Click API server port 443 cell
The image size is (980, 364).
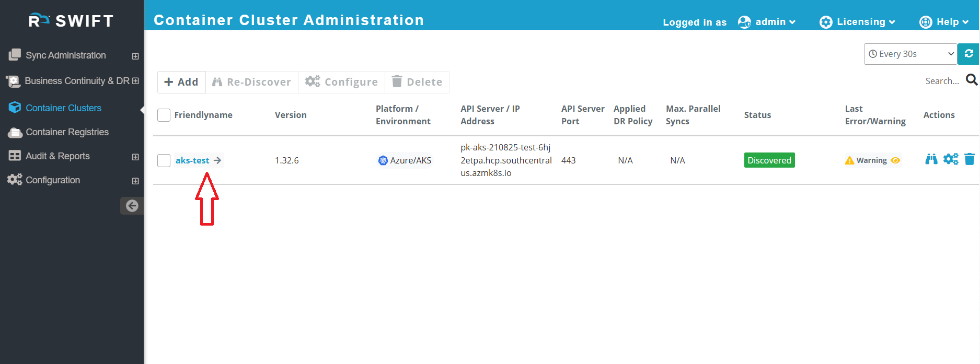tap(569, 160)
